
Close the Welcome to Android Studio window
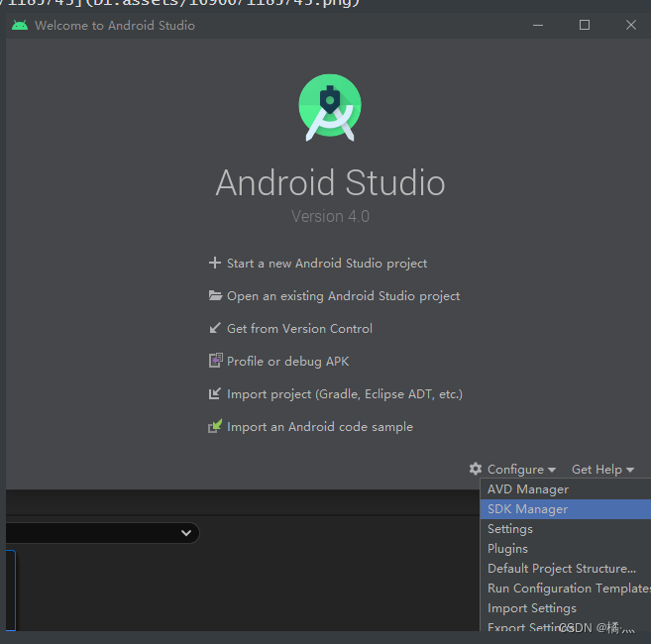(x=631, y=26)
